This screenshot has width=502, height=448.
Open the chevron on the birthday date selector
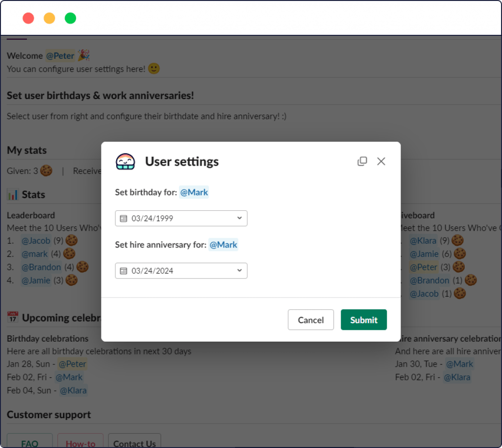[x=239, y=218]
